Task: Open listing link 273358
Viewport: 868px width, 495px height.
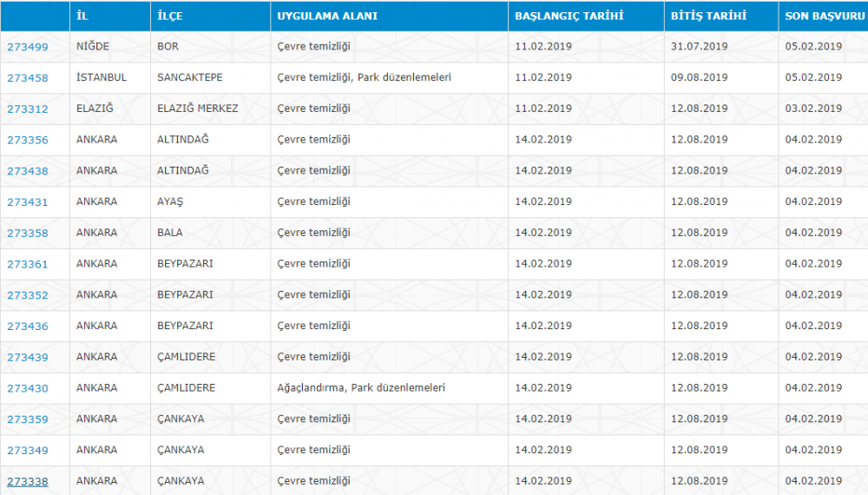Action: tap(28, 234)
